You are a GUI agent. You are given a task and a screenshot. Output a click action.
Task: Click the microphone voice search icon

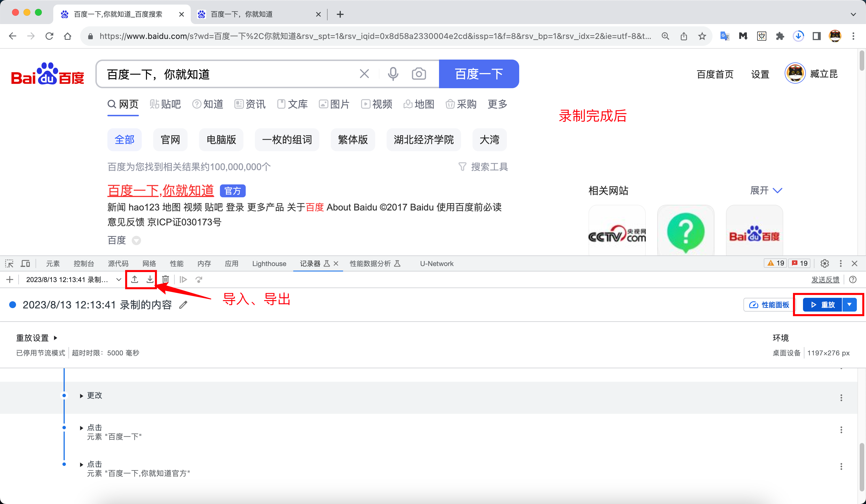pos(393,74)
